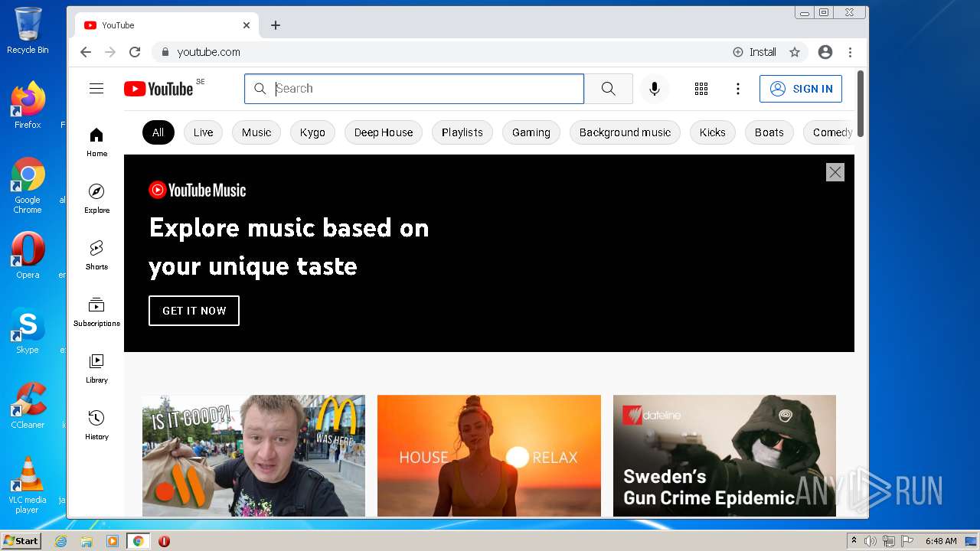Image resolution: width=980 pixels, height=551 pixels.
Task: Click the SIGN IN button
Action: pos(801,89)
